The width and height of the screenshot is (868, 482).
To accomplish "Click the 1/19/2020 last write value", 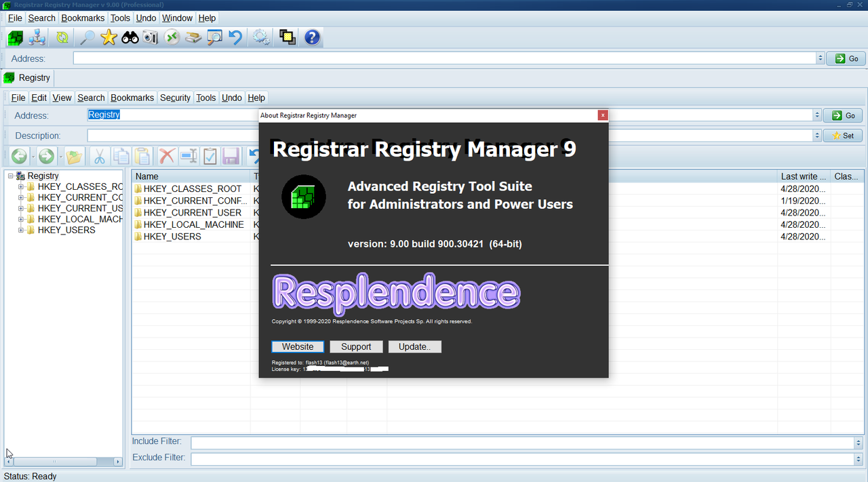I will click(803, 201).
